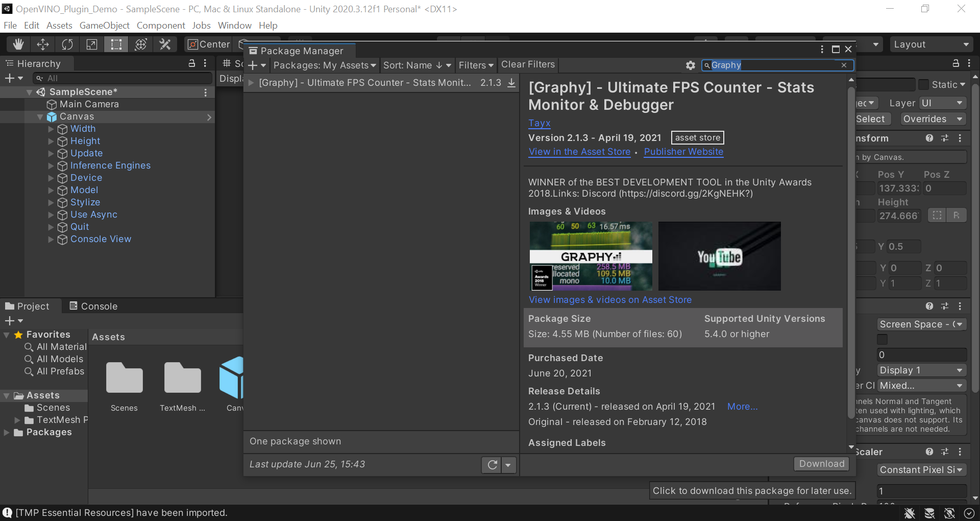Open the Package Manager more options menu
Image resolution: width=980 pixels, height=521 pixels.
coord(822,49)
